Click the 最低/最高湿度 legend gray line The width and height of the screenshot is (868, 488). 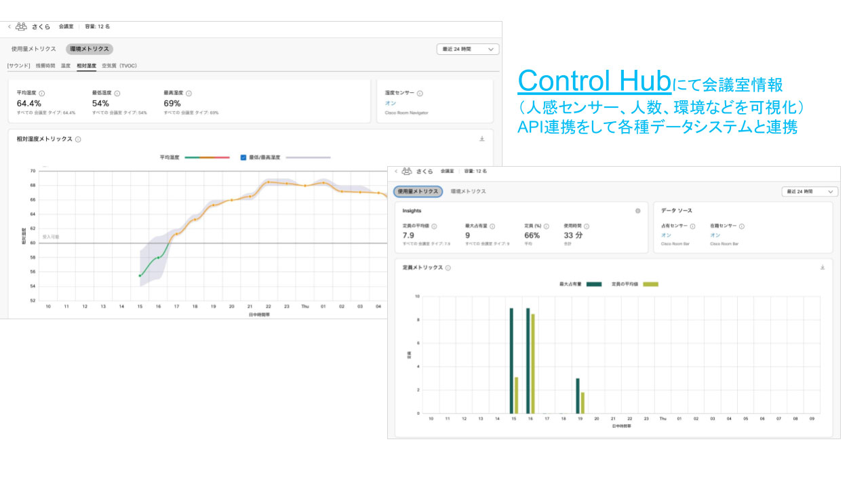pyautogui.click(x=308, y=157)
